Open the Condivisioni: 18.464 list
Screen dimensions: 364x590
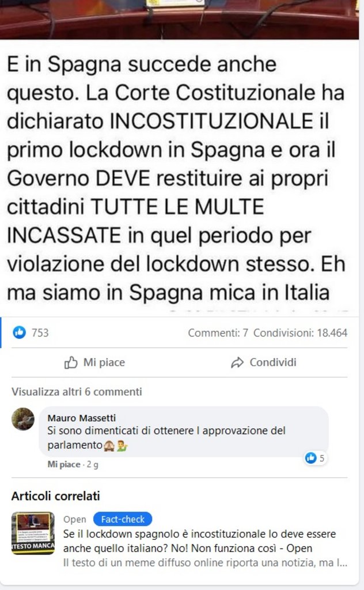[x=301, y=332]
